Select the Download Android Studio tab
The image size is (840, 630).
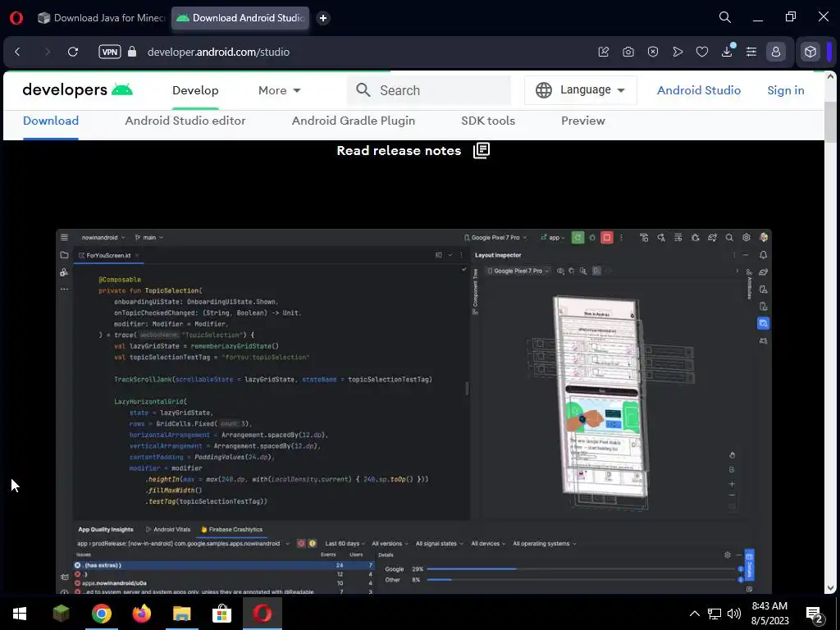pyautogui.click(x=240, y=18)
